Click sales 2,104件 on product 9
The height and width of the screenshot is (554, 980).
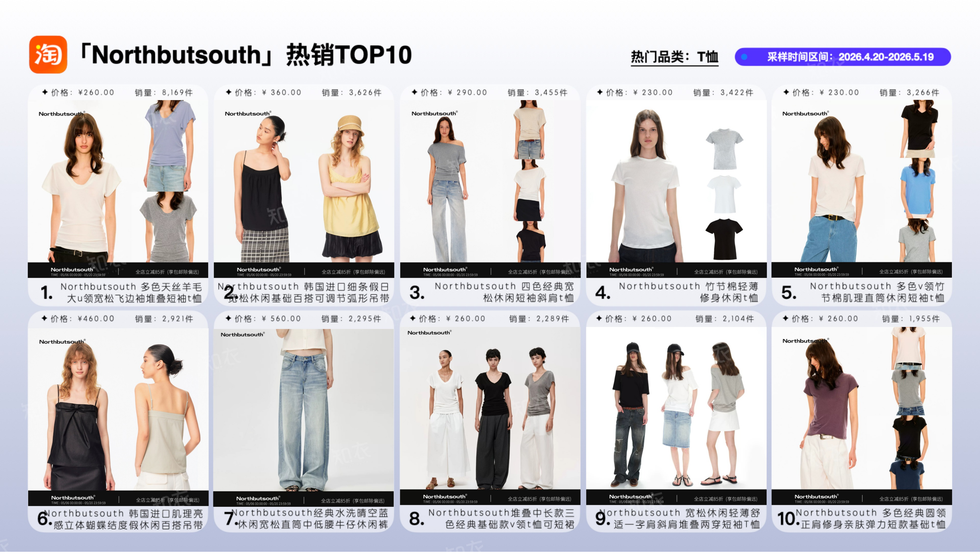(725, 319)
